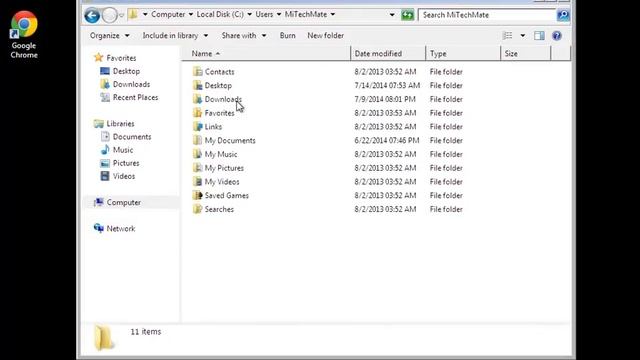Select the Saved Games folder icon

pos(198,195)
